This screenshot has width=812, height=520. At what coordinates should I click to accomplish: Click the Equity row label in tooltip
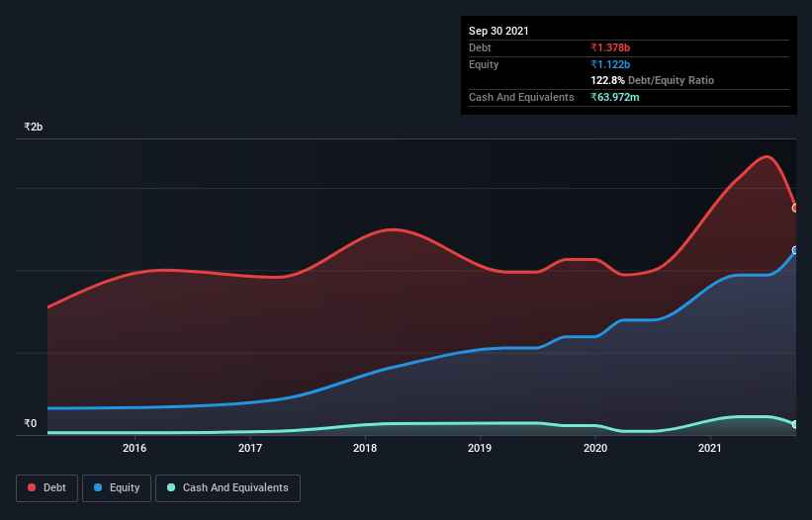484,64
